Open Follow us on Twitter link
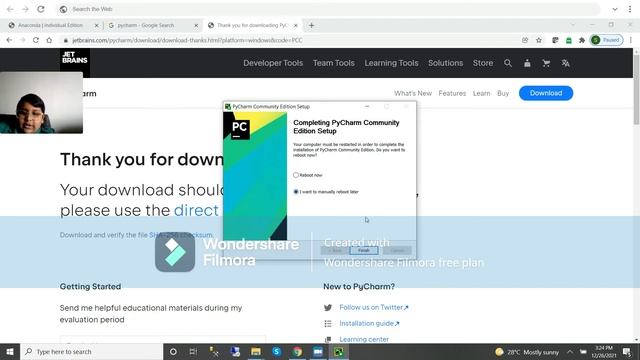Screen dimensions: 640x360 point(373,307)
